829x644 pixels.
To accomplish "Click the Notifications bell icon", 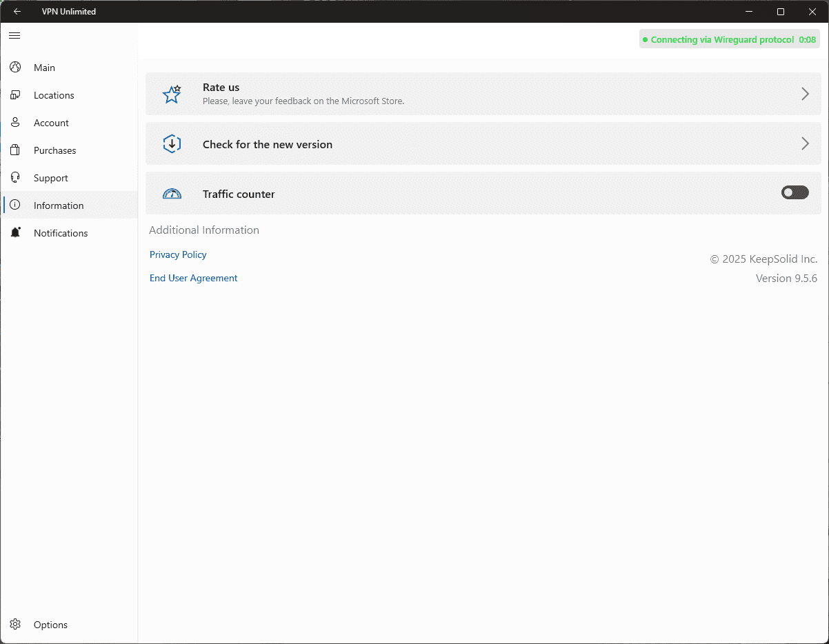I will click(15, 233).
